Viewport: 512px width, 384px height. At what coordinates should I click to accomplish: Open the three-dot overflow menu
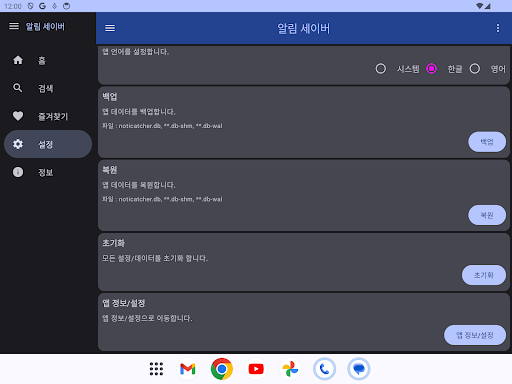point(498,28)
